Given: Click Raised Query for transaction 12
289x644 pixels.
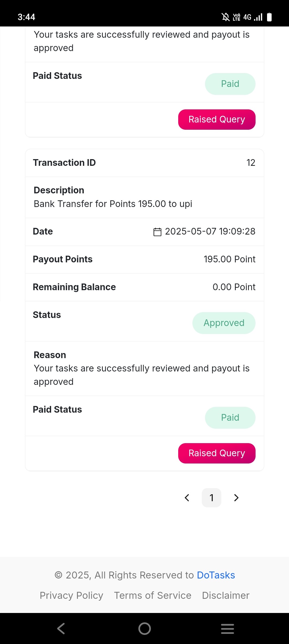Looking at the screenshot, I should tap(217, 453).
